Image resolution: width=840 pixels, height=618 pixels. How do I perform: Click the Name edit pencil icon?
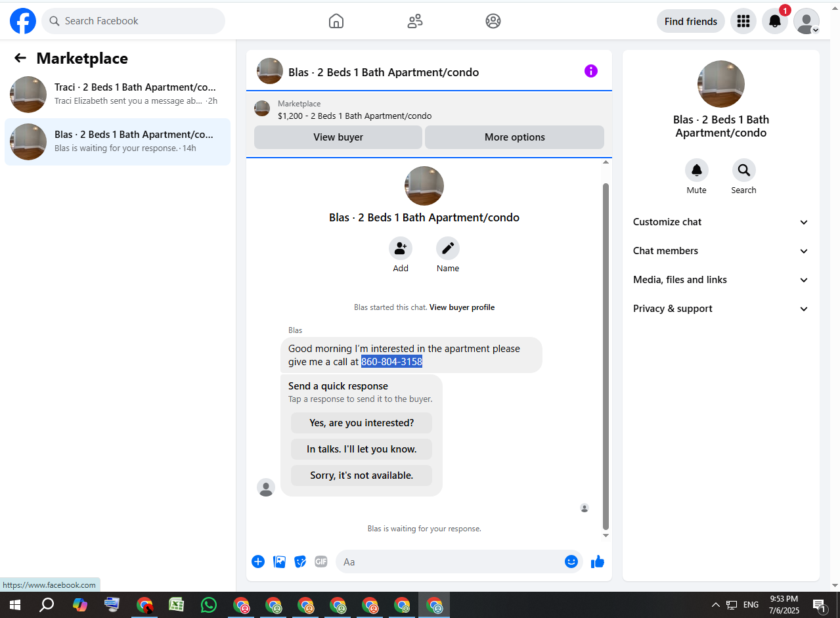448,248
